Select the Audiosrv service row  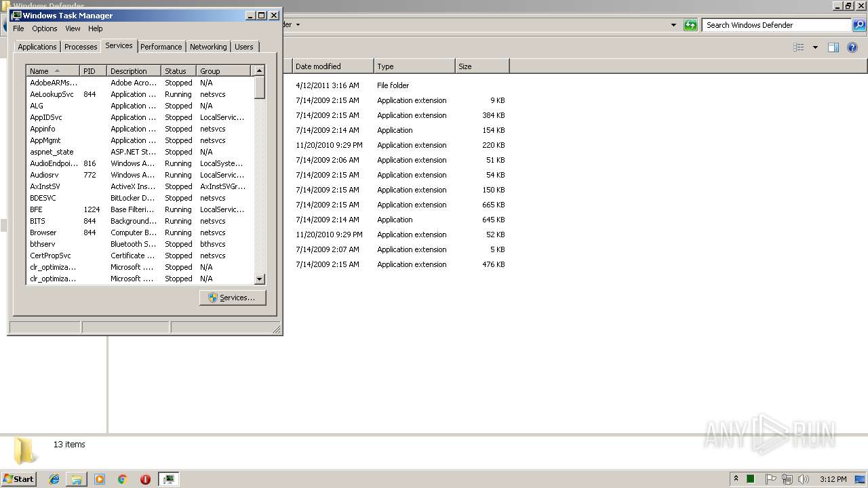[x=140, y=175]
